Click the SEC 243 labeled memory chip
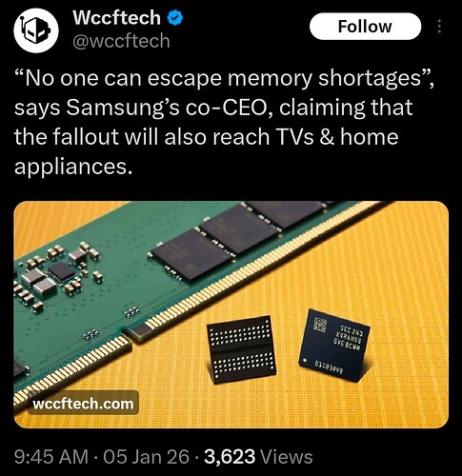Viewport: 462px width, 476px height. (x=334, y=344)
